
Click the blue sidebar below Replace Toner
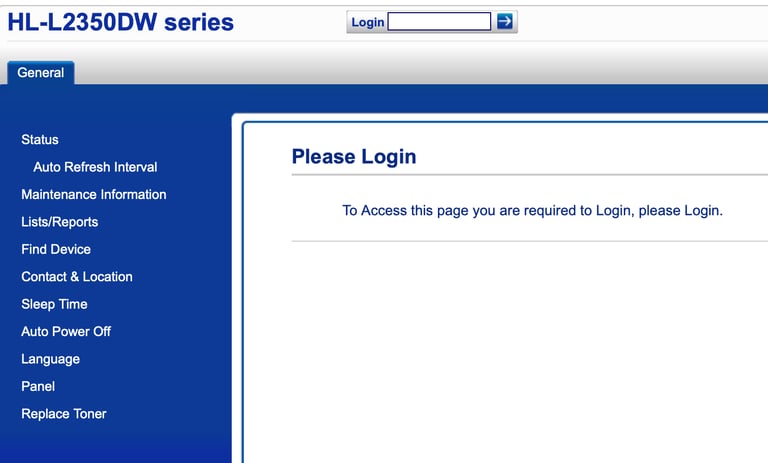pos(116,443)
